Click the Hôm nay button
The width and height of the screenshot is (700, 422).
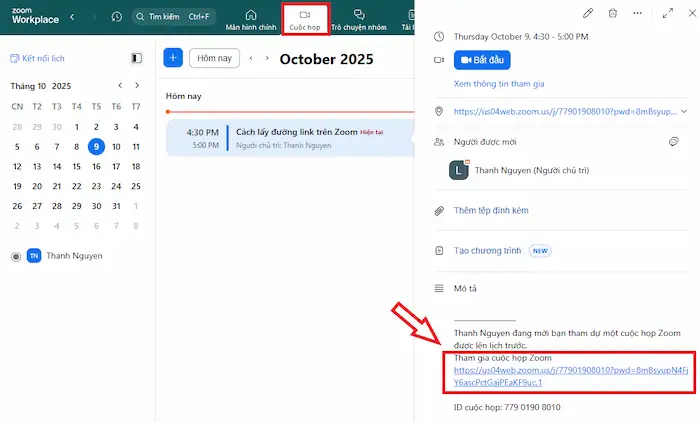point(215,58)
